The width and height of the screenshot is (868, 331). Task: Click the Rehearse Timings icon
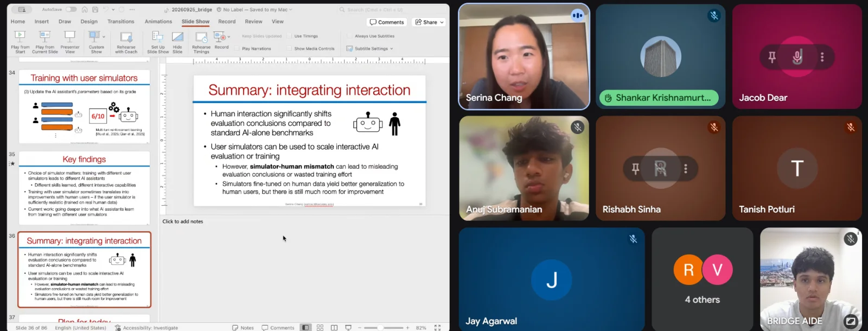coord(201,37)
